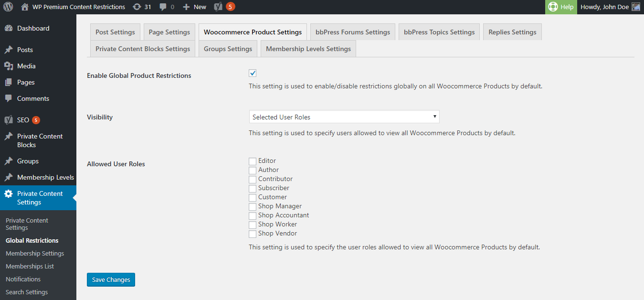Screen dimensions: 644x300
Task: Click the Posts pin icon
Action: pos(9,50)
